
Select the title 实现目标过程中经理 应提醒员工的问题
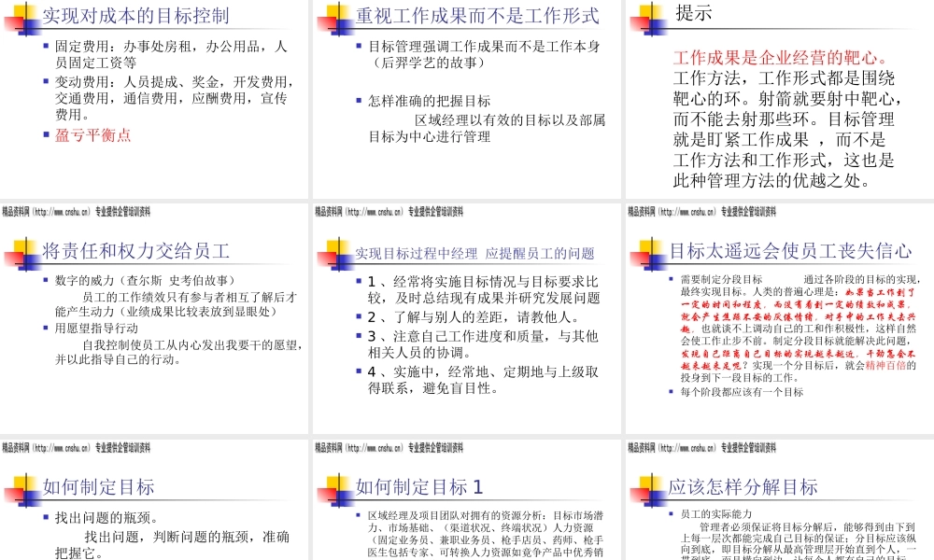point(474,254)
